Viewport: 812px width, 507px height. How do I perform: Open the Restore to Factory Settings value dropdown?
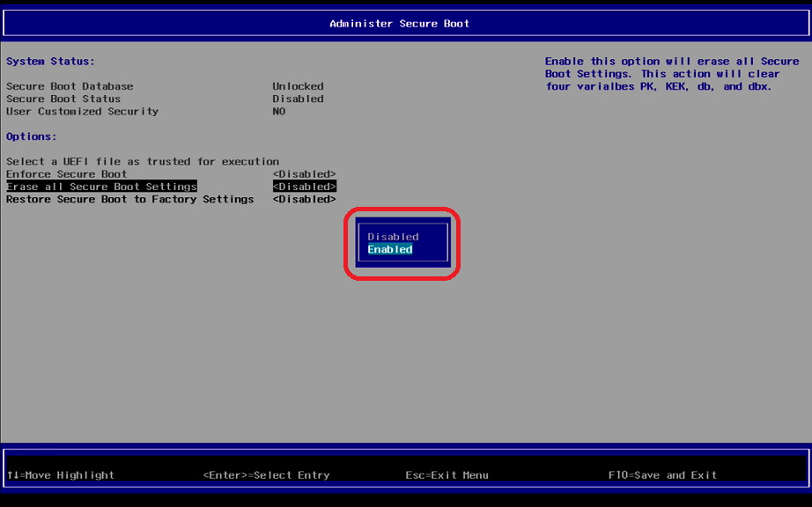point(304,199)
